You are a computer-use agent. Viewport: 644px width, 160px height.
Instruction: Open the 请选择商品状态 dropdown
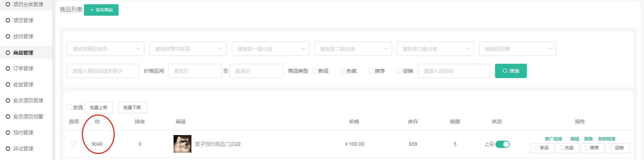pos(105,49)
